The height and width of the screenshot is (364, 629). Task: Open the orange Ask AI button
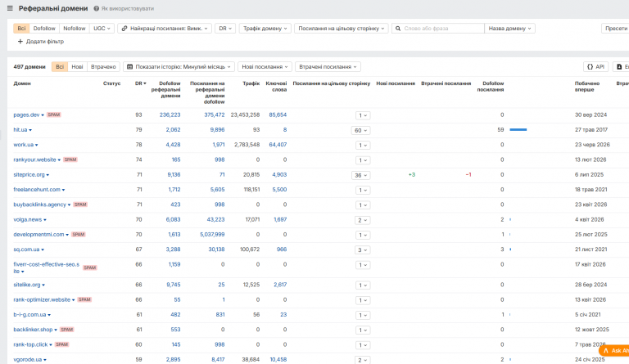(614, 350)
